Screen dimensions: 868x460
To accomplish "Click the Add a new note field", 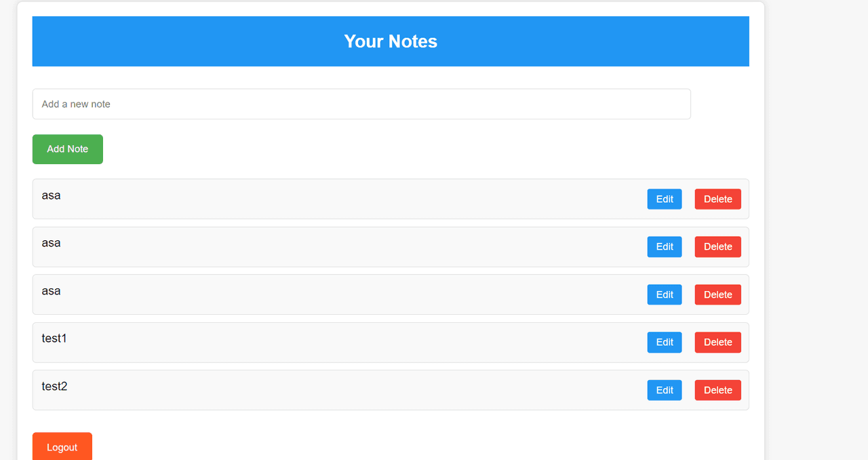I will click(361, 104).
